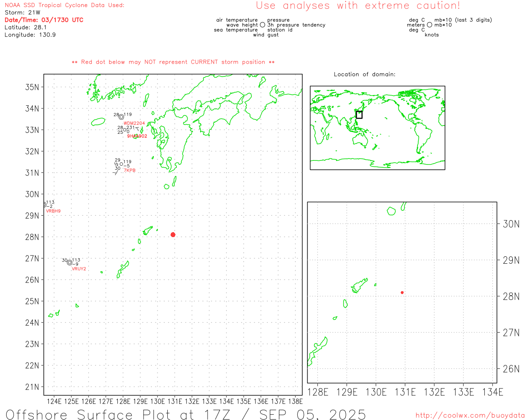Click the black domain box on the world map
This screenshot has width=525, height=420.
pyautogui.click(x=359, y=115)
